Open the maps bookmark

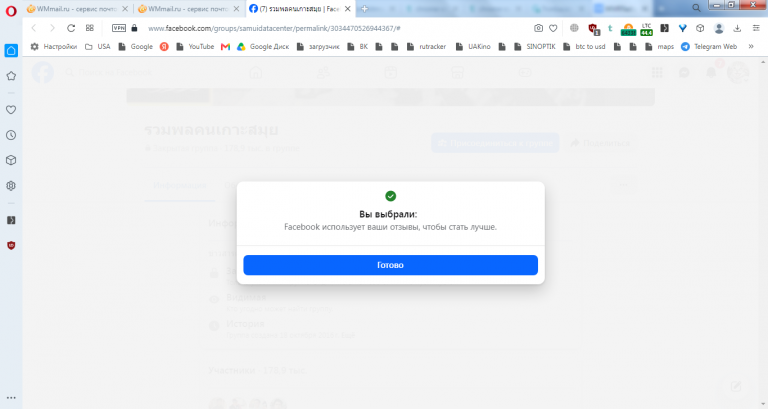pyautogui.click(x=660, y=47)
